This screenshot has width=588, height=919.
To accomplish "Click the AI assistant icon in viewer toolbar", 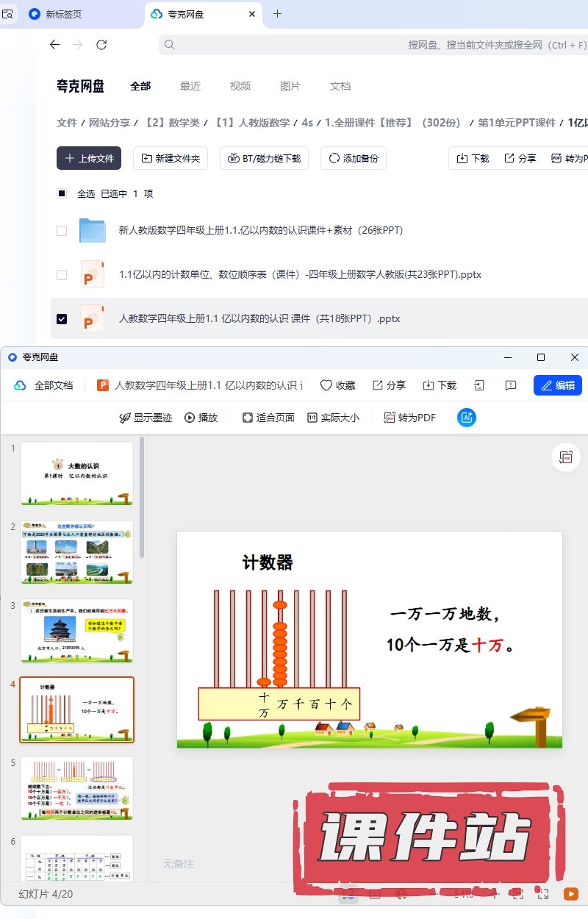I will pos(467,418).
